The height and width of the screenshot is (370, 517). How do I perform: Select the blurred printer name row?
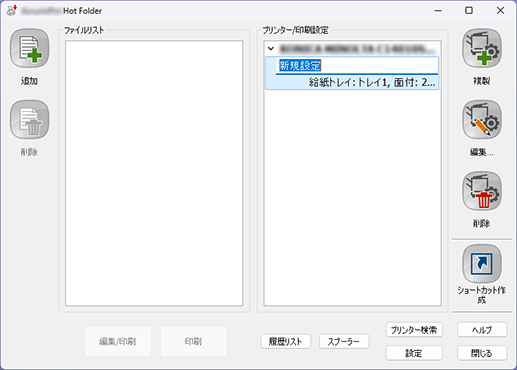(357, 49)
